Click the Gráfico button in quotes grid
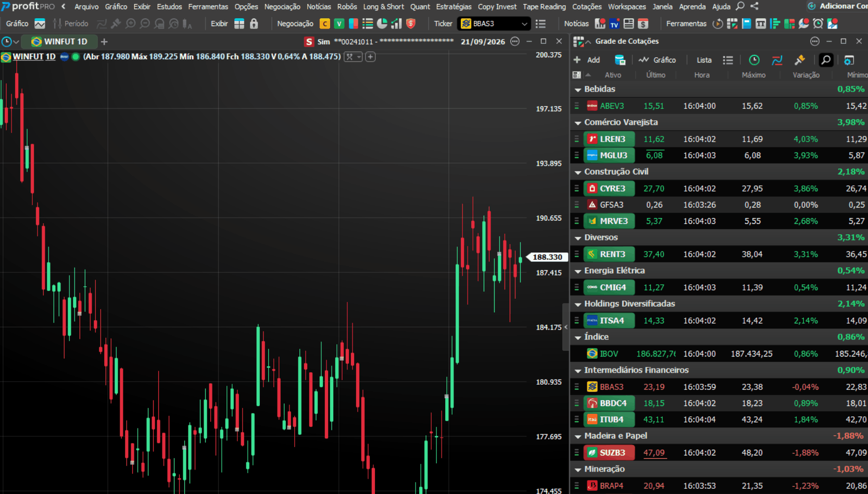 [x=658, y=60]
